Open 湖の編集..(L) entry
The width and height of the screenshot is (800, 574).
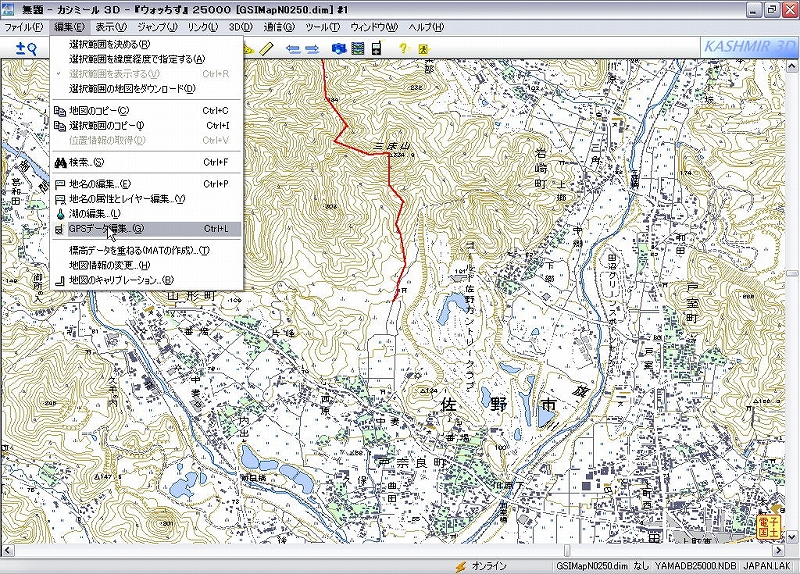(x=146, y=214)
